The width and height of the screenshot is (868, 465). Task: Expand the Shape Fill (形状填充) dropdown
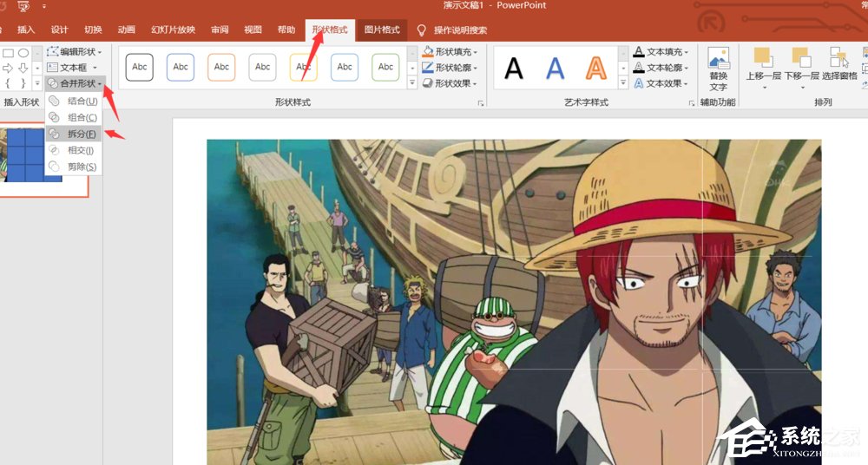pos(449,52)
